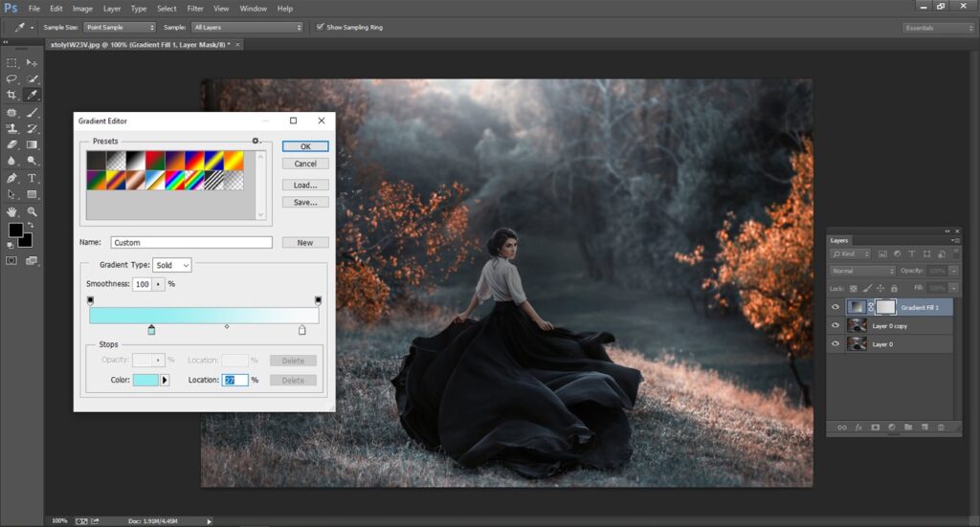The width and height of the screenshot is (980, 527).
Task: Hide the Layer 0 copy layer
Action: point(835,325)
